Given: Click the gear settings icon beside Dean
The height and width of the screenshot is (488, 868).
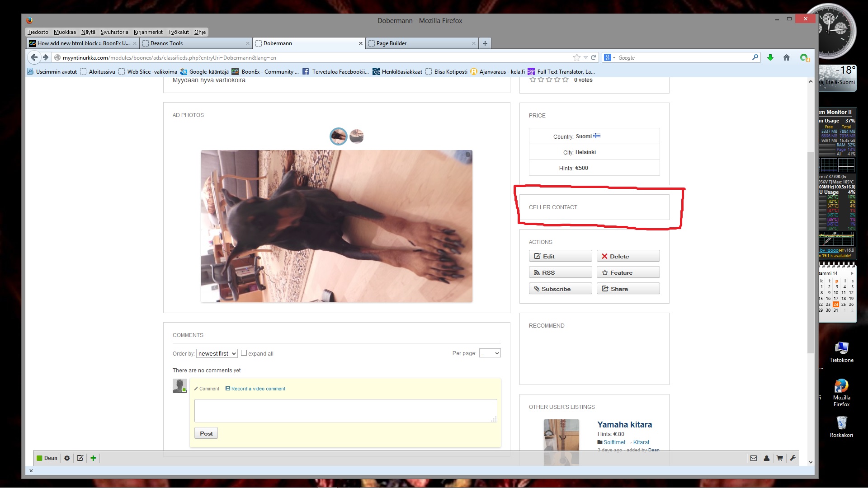Looking at the screenshot, I should (x=67, y=458).
